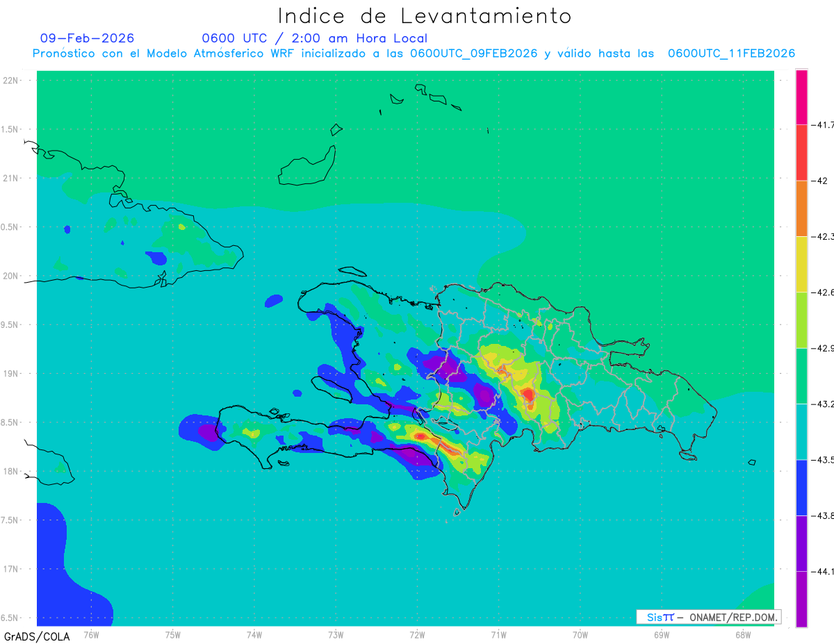Select the yellow-green legend swatch below -42.6
The height and width of the screenshot is (644, 834).
coord(801,320)
